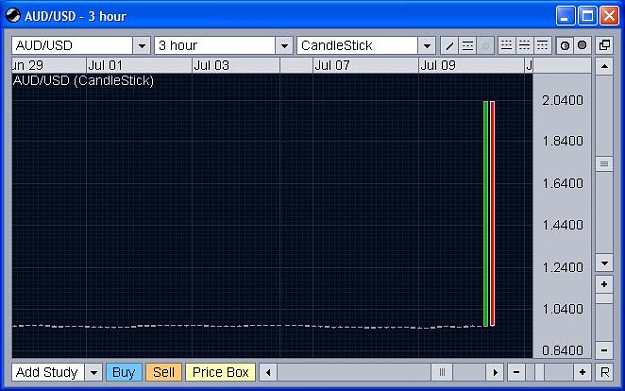Click the greyed-out drawing tool icon
This screenshot has width=625, height=391.
pyautogui.click(x=485, y=46)
